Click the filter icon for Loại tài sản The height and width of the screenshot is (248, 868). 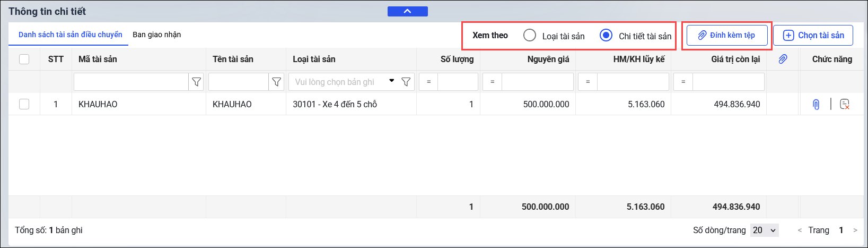click(x=406, y=82)
